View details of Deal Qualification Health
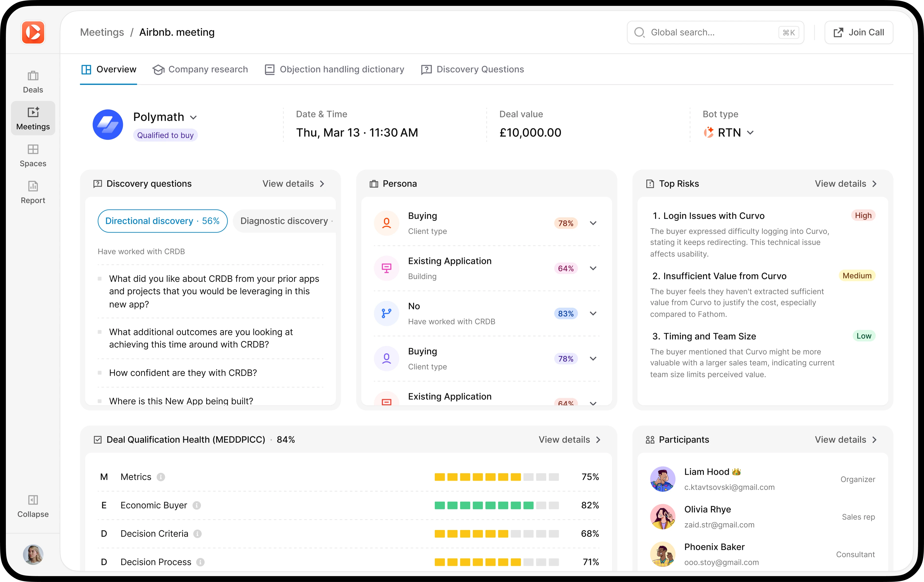Image resolution: width=924 pixels, height=582 pixels. (x=570, y=440)
